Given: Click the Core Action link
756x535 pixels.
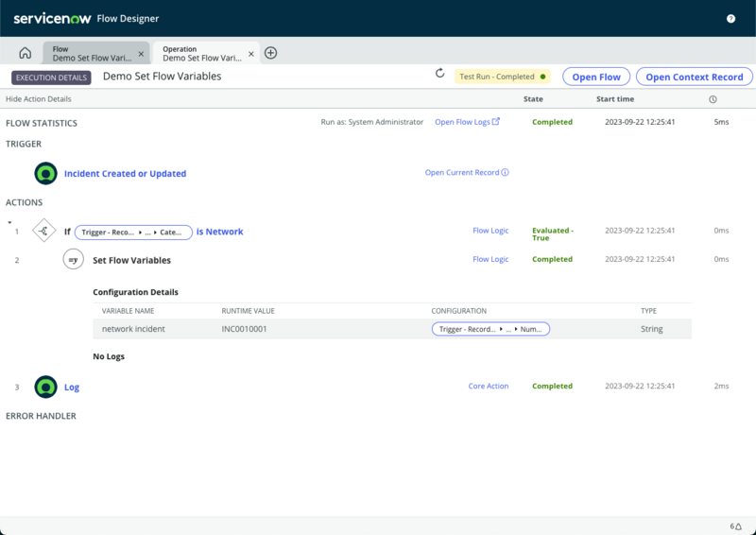Looking at the screenshot, I should click(x=488, y=386).
